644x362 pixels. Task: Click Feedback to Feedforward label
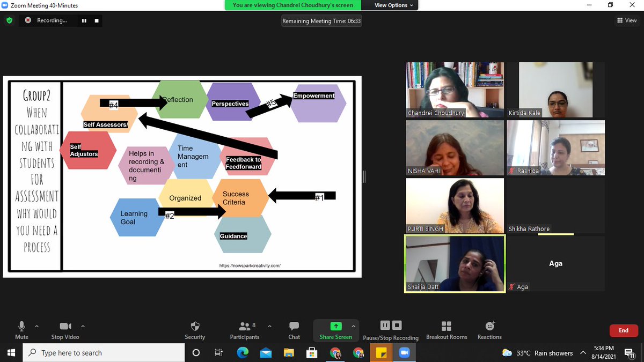pyautogui.click(x=244, y=163)
